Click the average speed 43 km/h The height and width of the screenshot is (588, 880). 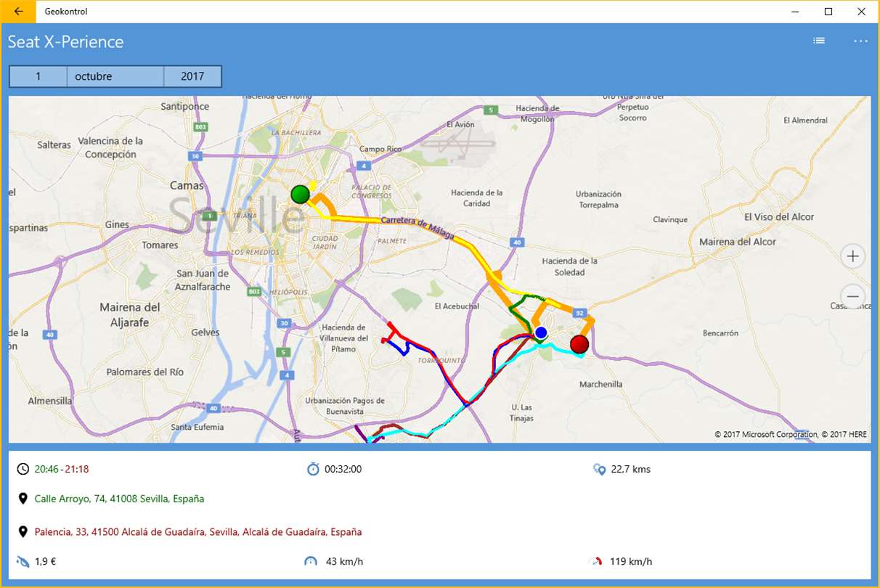344,561
